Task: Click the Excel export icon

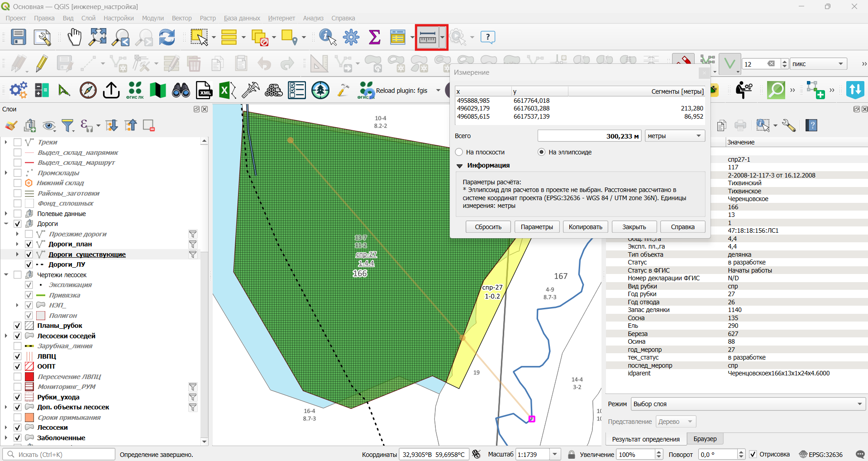Action: click(x=228, y=90)
